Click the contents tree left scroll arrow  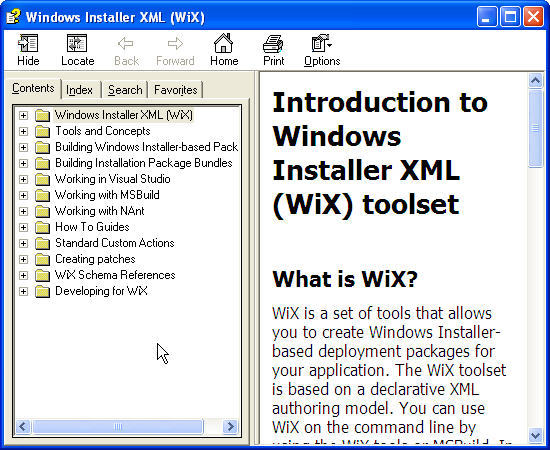[23, 427]
